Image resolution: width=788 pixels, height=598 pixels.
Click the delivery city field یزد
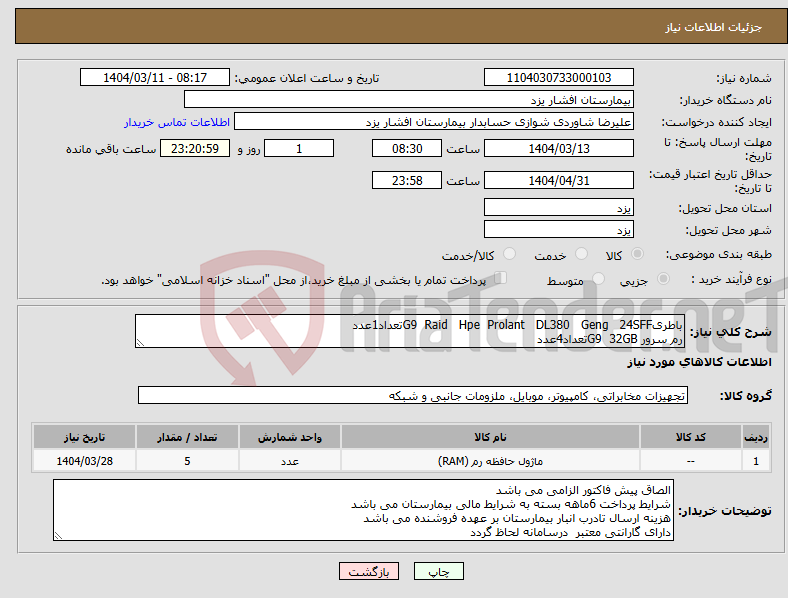(x=558, y=229)
